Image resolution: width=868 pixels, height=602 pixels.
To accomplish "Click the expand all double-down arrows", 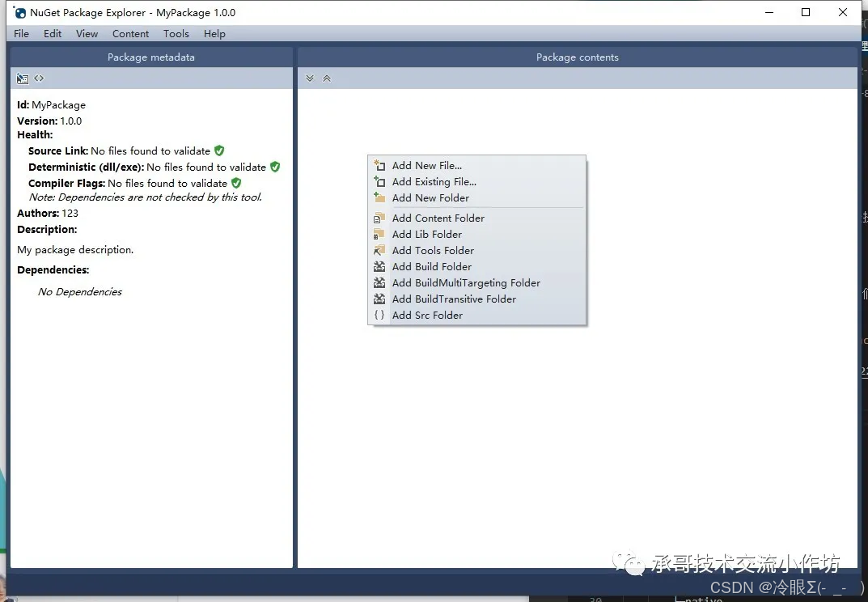I will [x=310, y=78].
